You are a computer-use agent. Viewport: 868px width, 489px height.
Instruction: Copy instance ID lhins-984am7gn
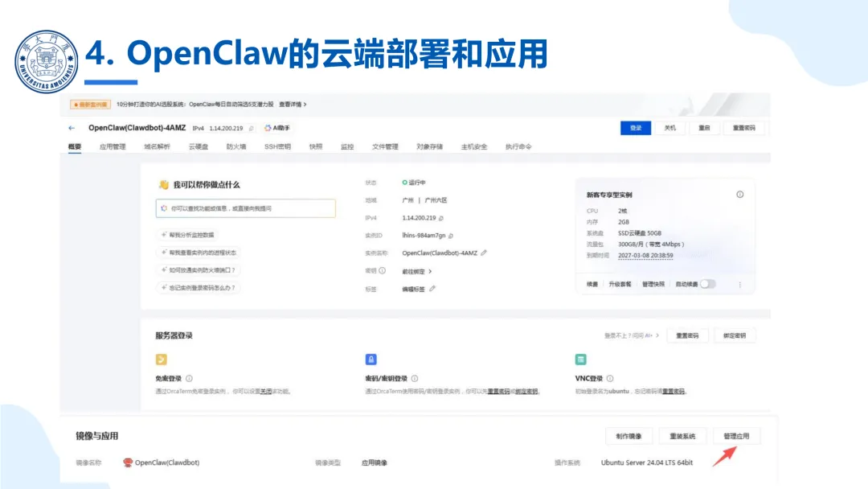click(x=451, y=236)
